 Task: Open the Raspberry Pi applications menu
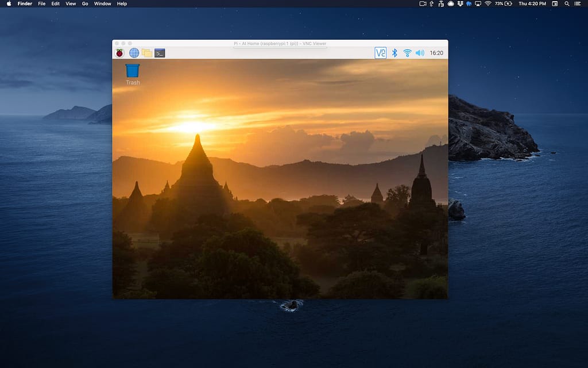coord(119,53)
